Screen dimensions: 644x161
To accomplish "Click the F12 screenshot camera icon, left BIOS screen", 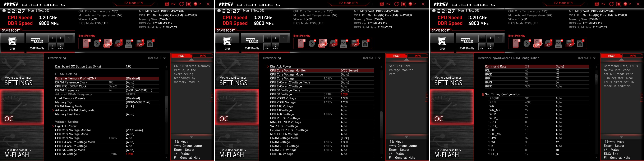I will coord(167,4).
